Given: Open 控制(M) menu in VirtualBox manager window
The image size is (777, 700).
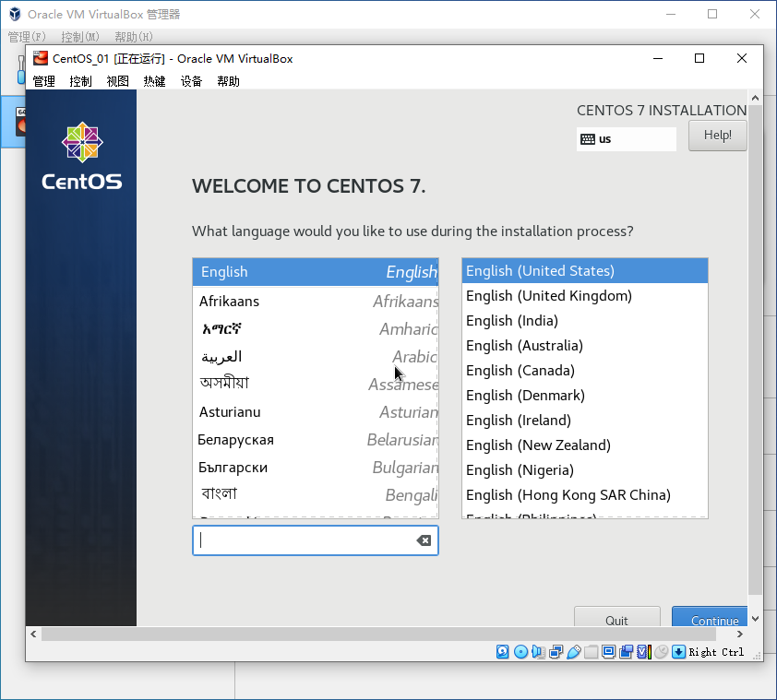Looking at the screenshot, I should pyautogui.click(x=80, y=37).
